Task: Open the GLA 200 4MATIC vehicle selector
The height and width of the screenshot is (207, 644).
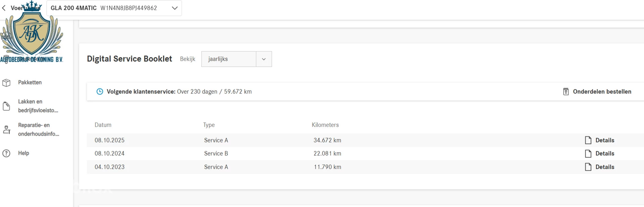Action: [x=114, y=8]
